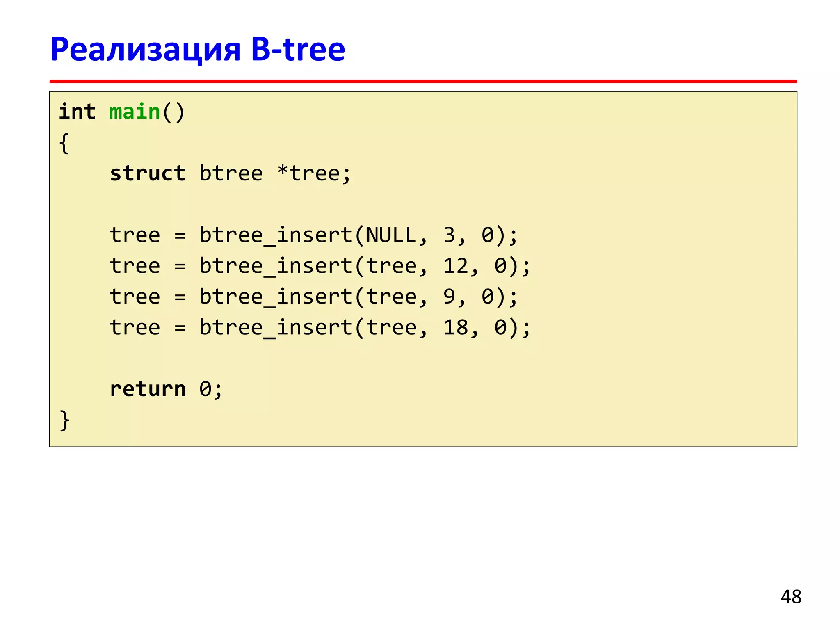The height and width of the screenshot is (630, 840).
Task: Click the opening curly brace
Action: tap(64, 143)
